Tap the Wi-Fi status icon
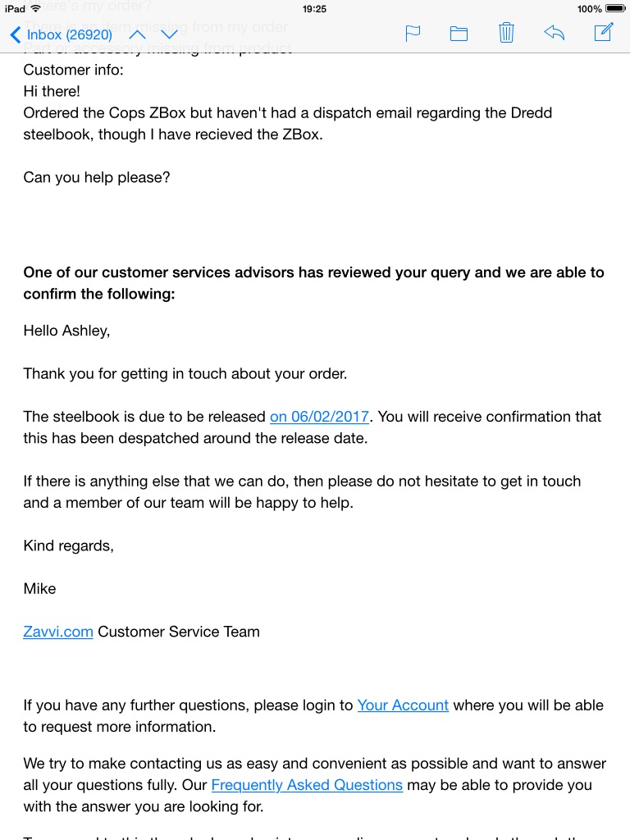 (36, 8)
